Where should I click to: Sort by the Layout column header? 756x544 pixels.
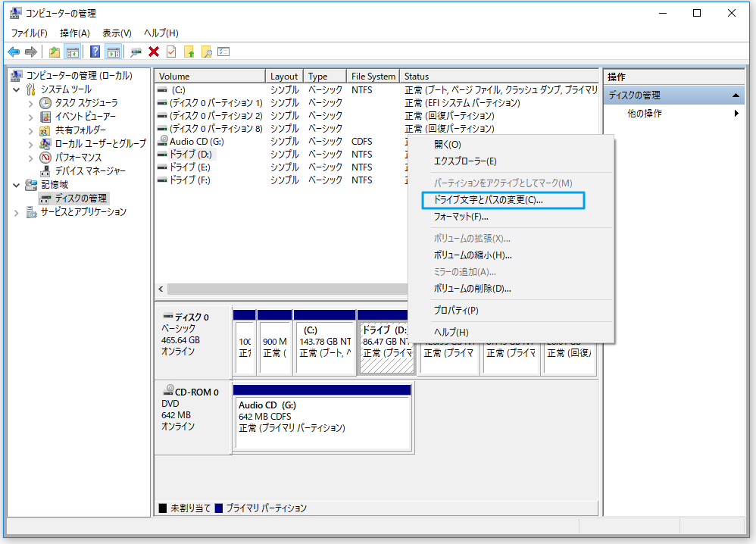pyautogui.click(x=284, y=77)
